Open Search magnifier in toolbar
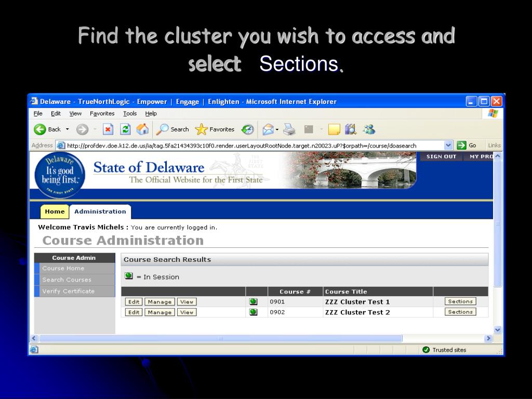This screenshot has width=532, height=399. pos(162,129)
